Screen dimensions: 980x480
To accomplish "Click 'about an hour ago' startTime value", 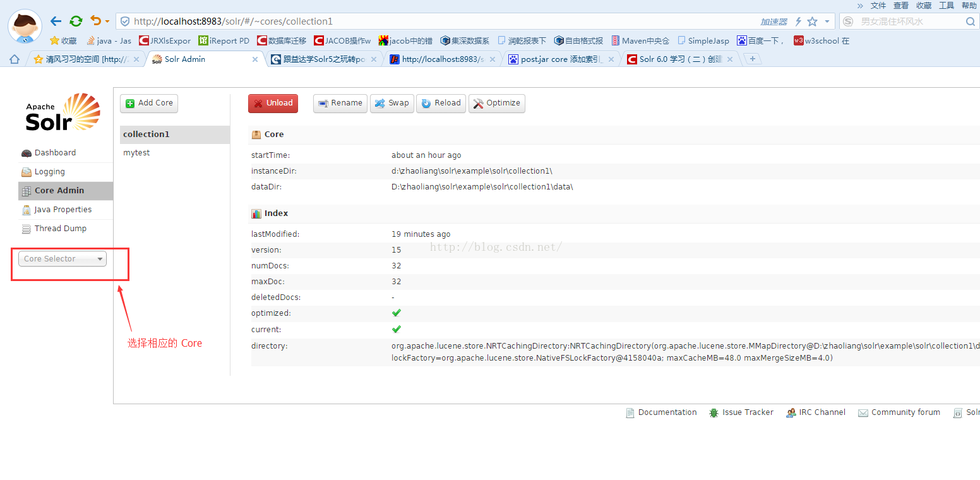I will [426, 155].
